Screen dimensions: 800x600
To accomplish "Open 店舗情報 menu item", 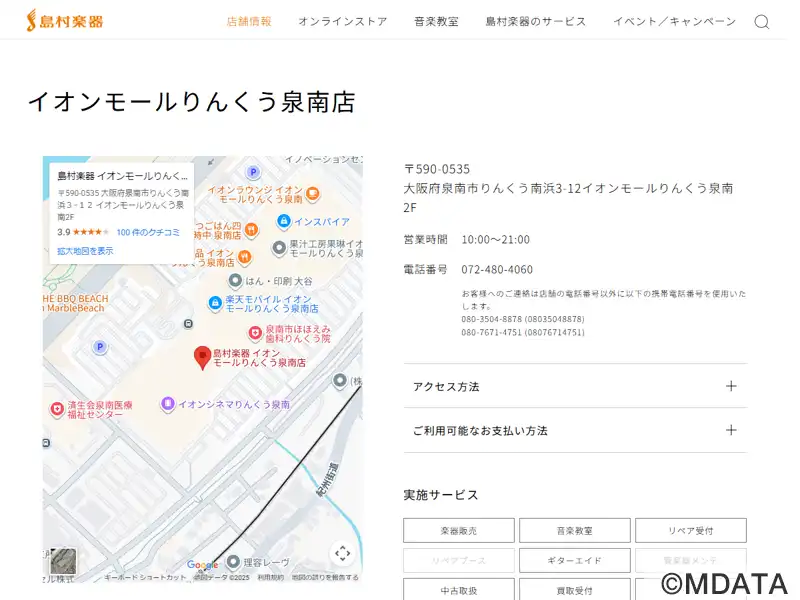I will tap(249, 21).
